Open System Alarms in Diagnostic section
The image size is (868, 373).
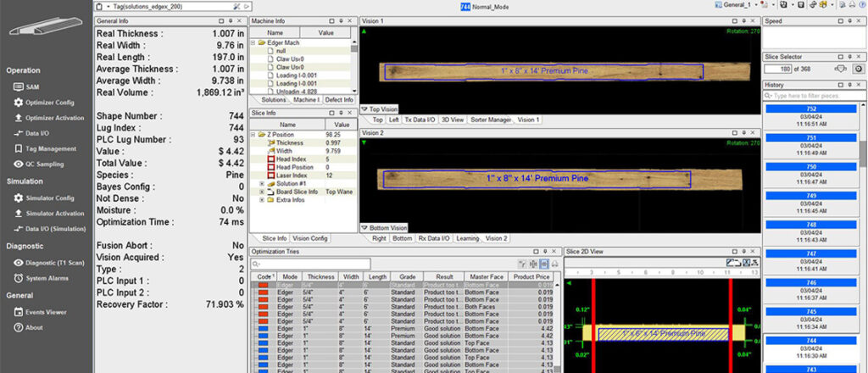[47, 277]
